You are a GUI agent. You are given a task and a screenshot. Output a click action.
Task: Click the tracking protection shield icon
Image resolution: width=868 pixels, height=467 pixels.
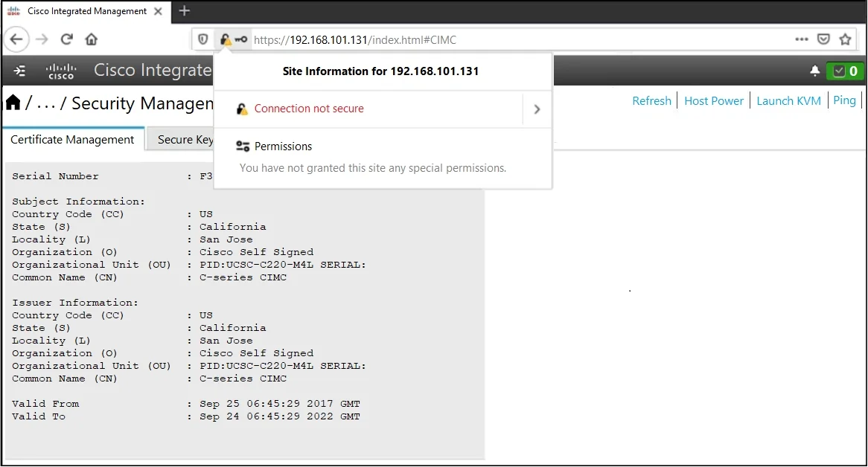pyautogui.click(x=203, y=39)
